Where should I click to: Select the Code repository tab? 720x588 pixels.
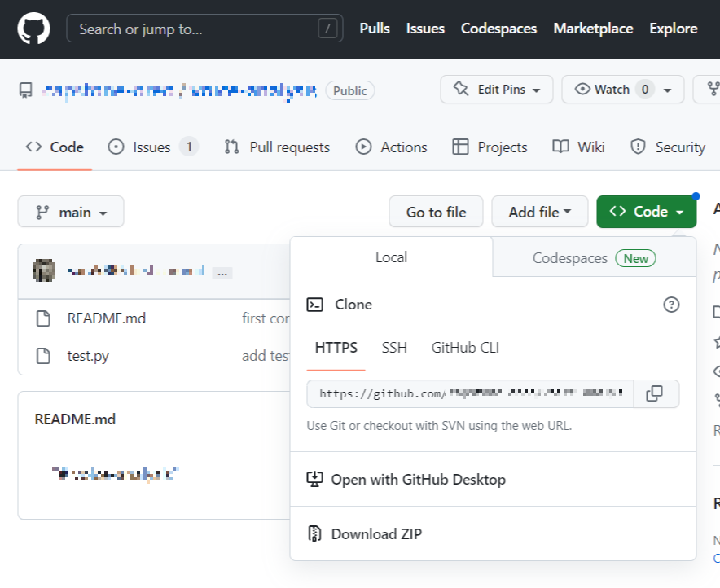coord(55,147)
